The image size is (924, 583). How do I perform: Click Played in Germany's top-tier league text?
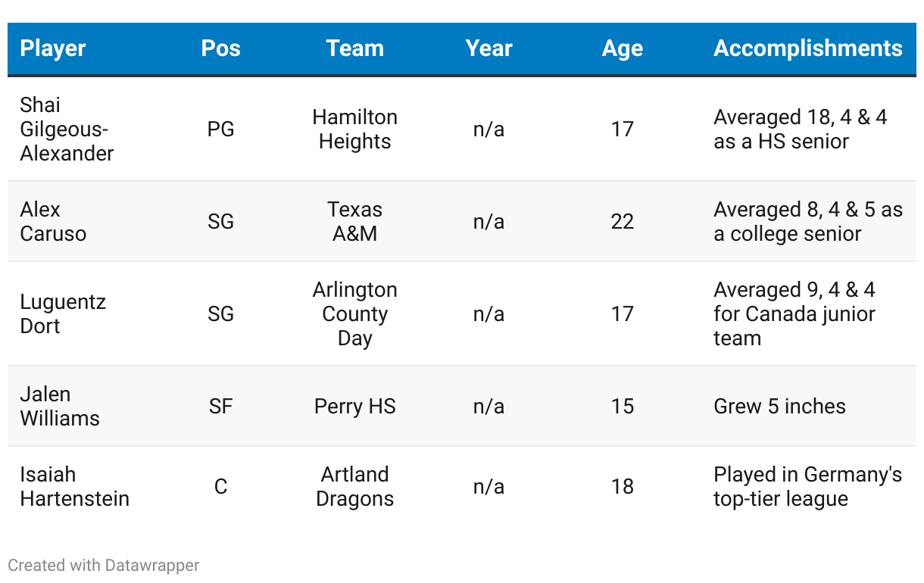(807, 486)
